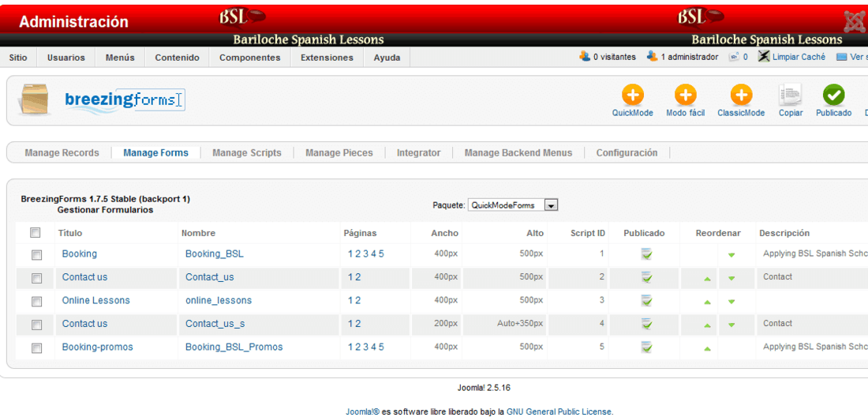Viewport: 868px width, 417px height.
Task: Click the Ver sitio monitor icon
Action: coord(842,57)
